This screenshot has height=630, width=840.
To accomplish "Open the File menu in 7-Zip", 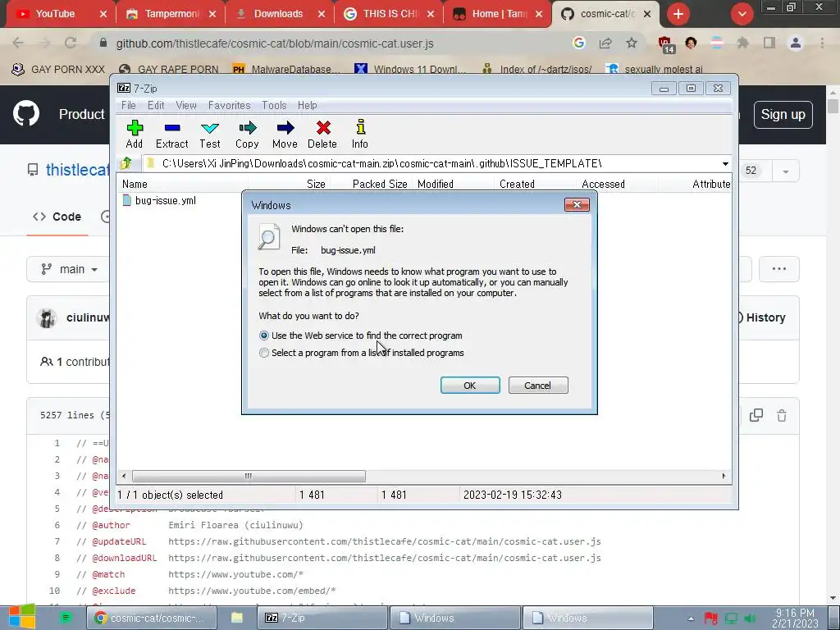I will (129, 105).
